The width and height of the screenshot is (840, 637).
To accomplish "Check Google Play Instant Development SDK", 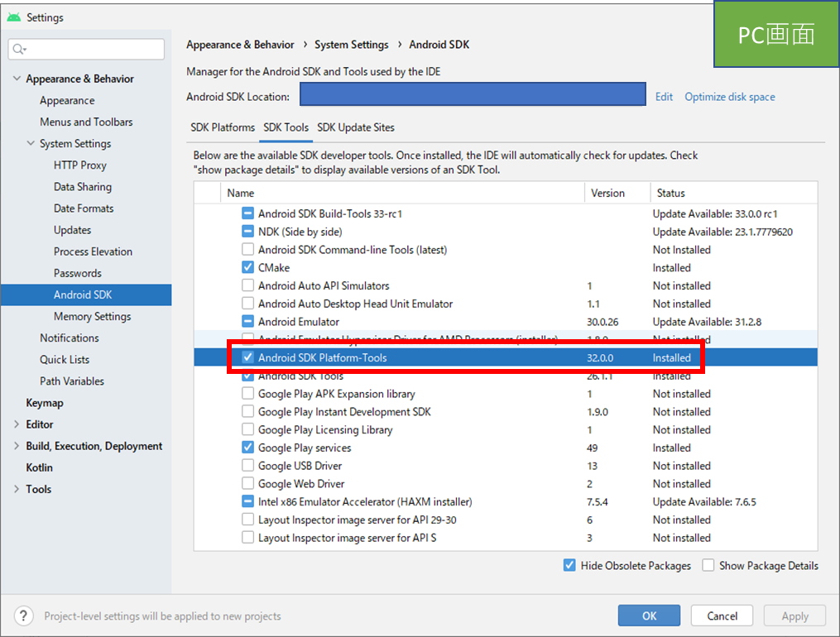I will pos(247,412).
